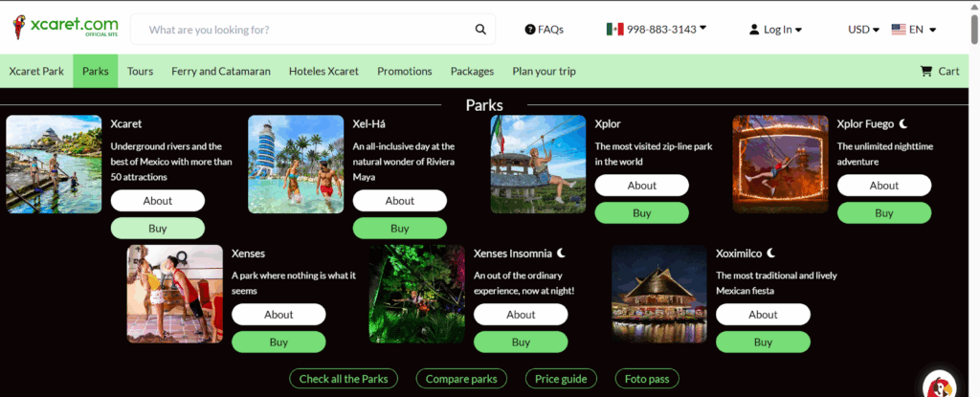Click About button for Xoximilco

click(763, 315)
